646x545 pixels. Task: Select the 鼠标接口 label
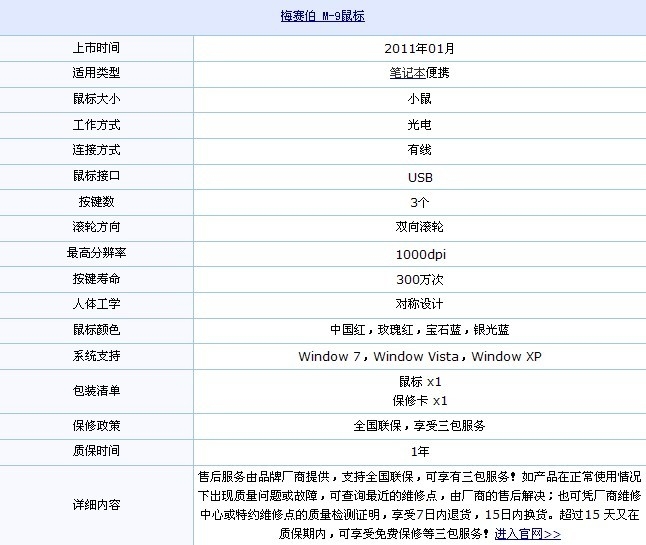(96, 176)
